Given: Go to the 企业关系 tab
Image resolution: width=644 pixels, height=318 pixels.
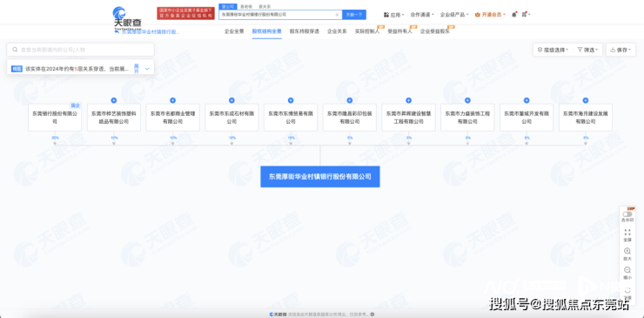Looking at the screenshot, I should tap(337, 31).
